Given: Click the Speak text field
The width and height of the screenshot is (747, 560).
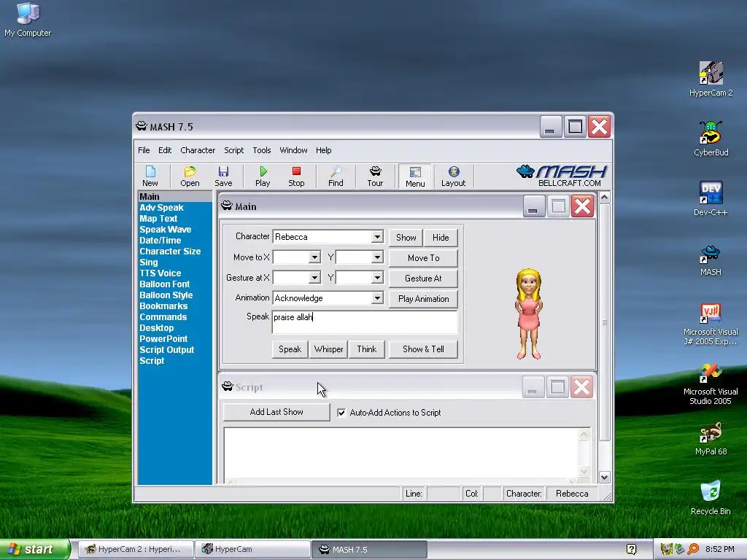Looking at the screenshot, I should point(365,322).
